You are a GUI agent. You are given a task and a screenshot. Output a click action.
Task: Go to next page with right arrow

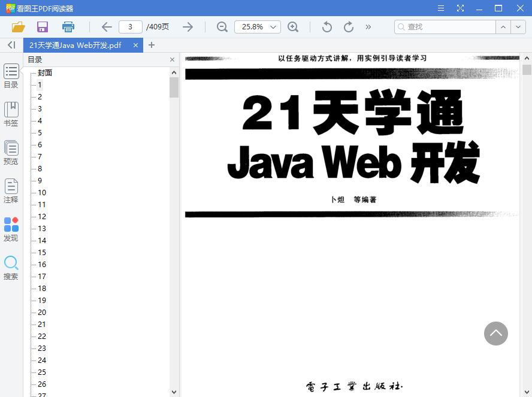click(188, 27)
